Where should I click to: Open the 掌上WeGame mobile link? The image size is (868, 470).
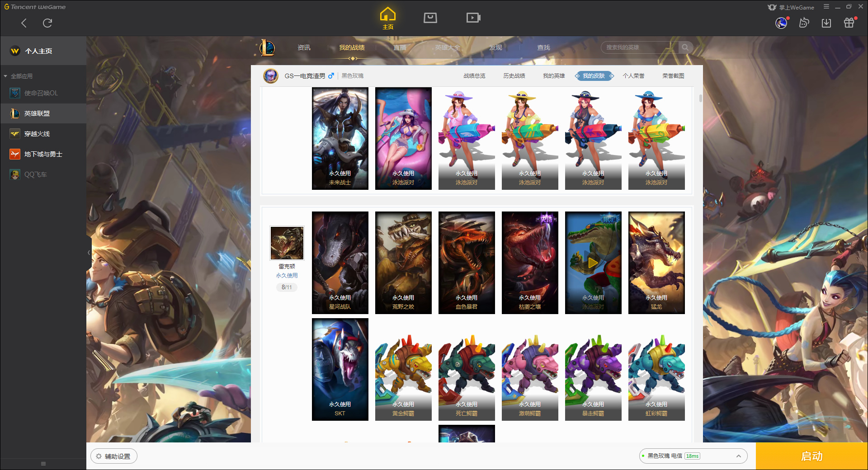pos(791,7)
